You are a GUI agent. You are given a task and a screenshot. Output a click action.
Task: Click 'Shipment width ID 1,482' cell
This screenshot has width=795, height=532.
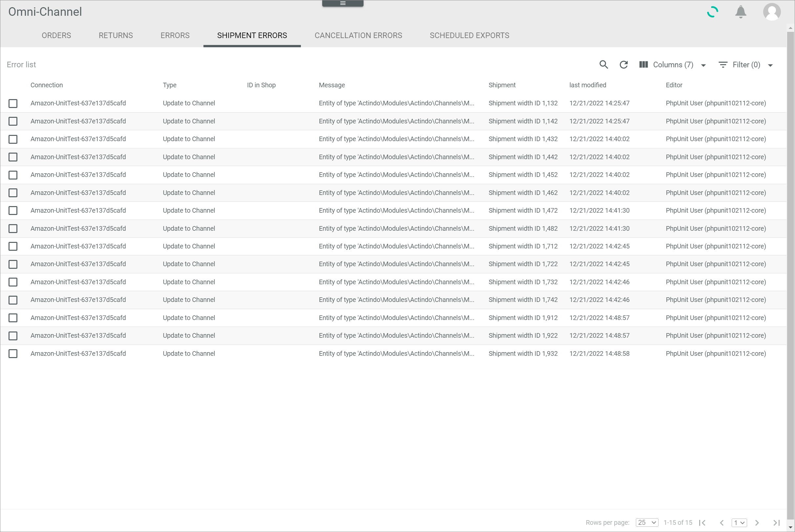[523, 229]
